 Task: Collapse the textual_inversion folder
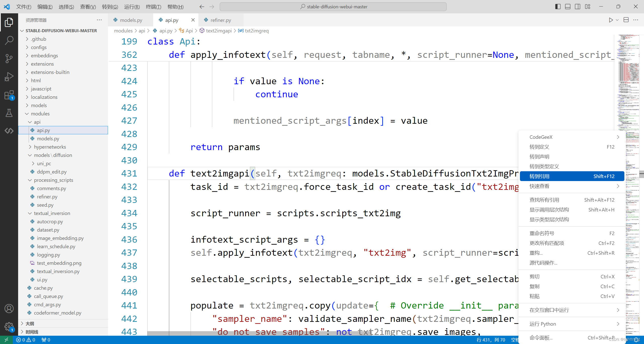pyautogui.click(x=52, y=213)
